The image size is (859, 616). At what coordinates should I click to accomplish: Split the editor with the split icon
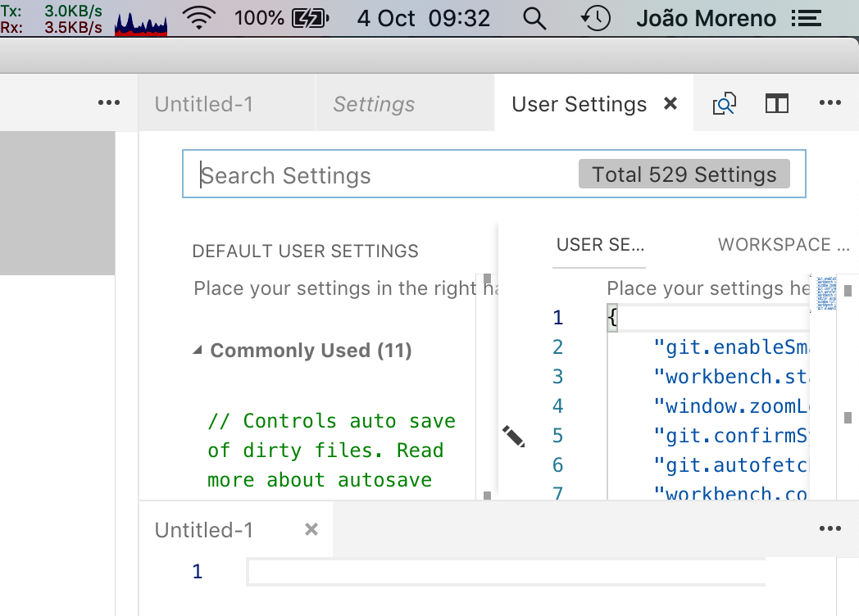(775, 103)
